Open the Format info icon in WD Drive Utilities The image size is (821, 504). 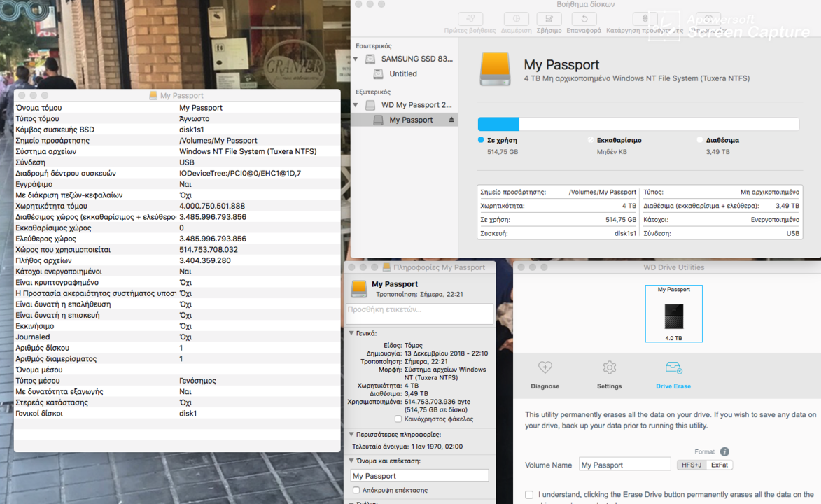click(724, 451)
